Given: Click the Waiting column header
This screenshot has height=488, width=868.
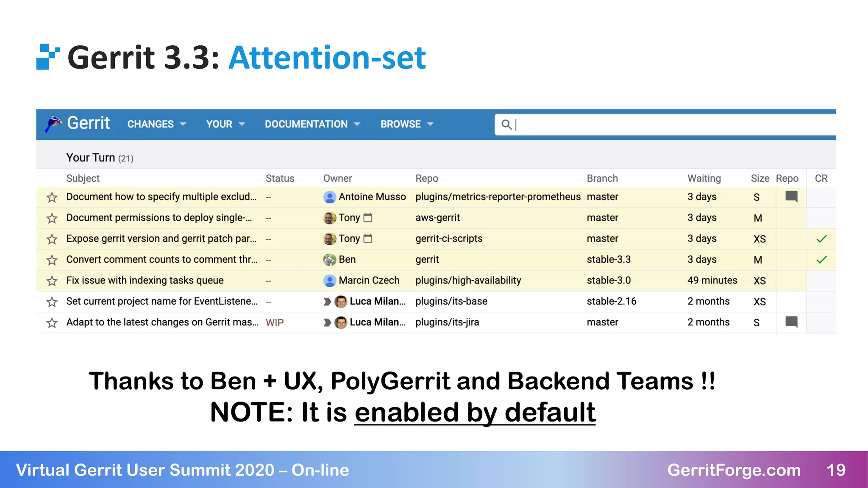Looking at the screenshot, I should (704, 178).
